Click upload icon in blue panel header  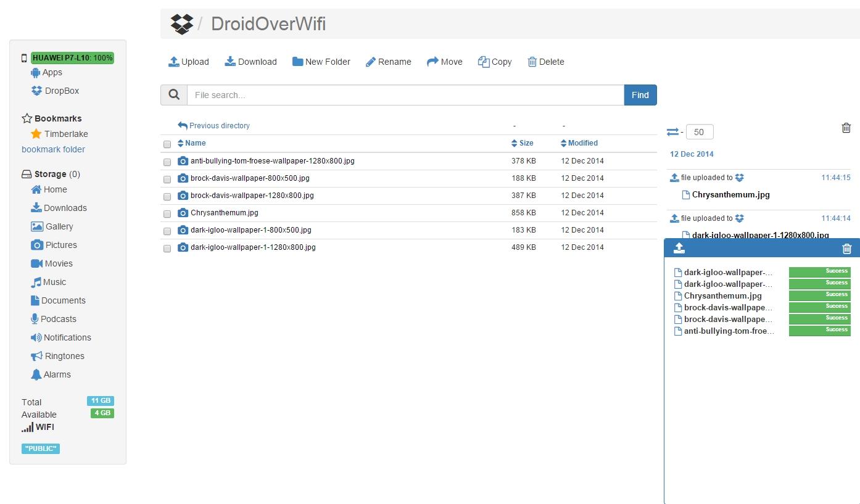[x=679, y=248]
